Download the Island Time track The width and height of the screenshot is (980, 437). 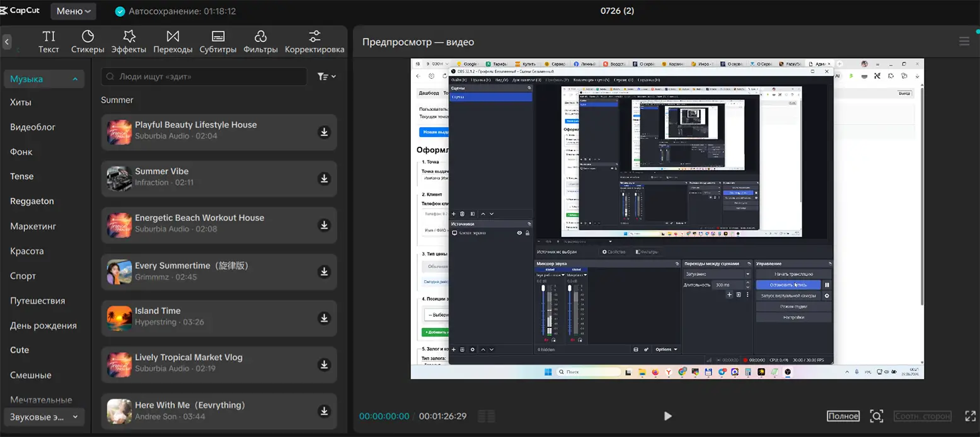click(x=324, y=318)
